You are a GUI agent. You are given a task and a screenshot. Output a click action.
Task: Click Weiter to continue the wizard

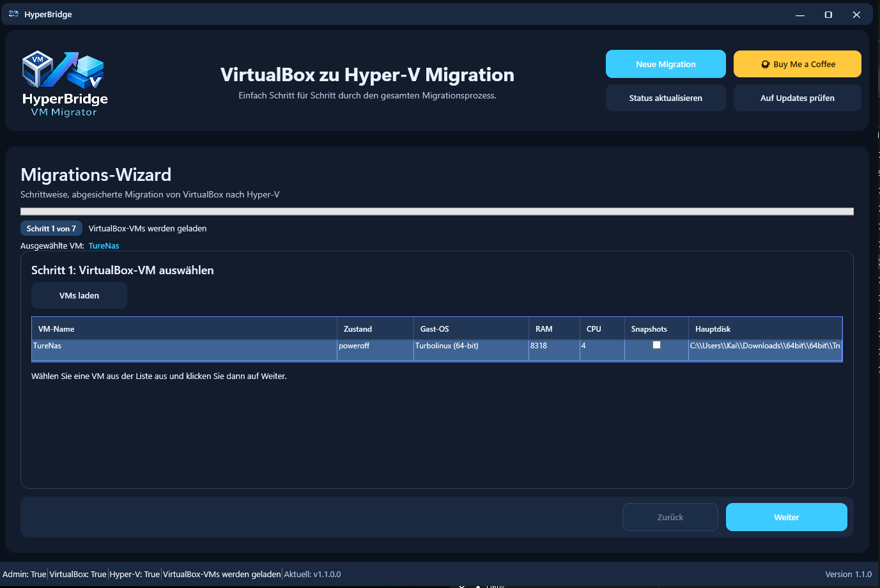click(x=786, y=516)
